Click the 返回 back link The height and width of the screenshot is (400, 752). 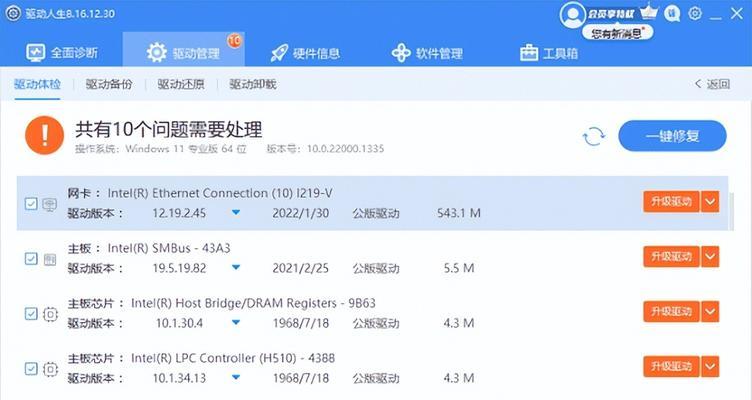(712, 84)
